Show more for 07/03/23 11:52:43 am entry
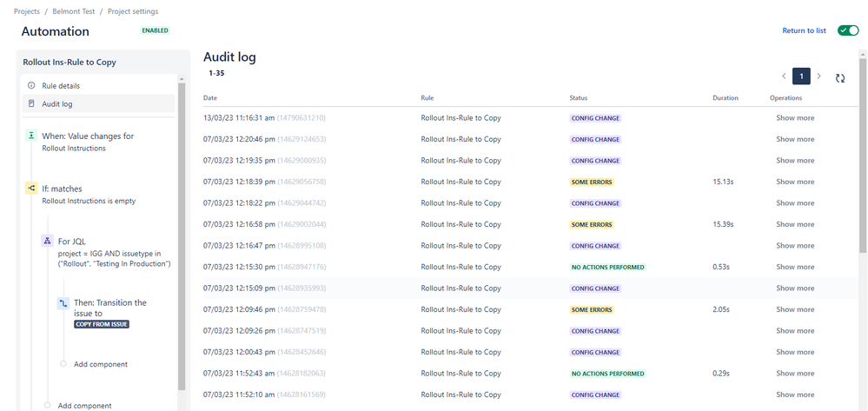Viewport: 868px width, 411px height. pos(795,374)
